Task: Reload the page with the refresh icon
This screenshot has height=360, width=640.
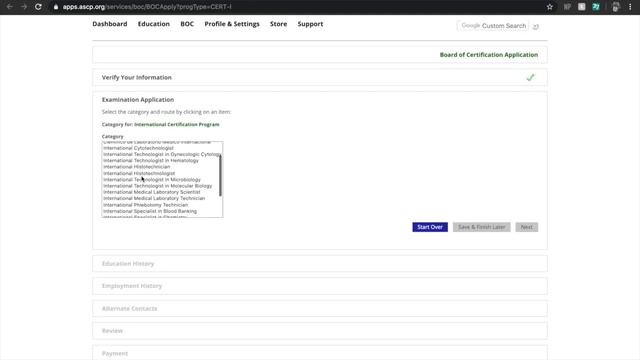Action: point(38,7)
